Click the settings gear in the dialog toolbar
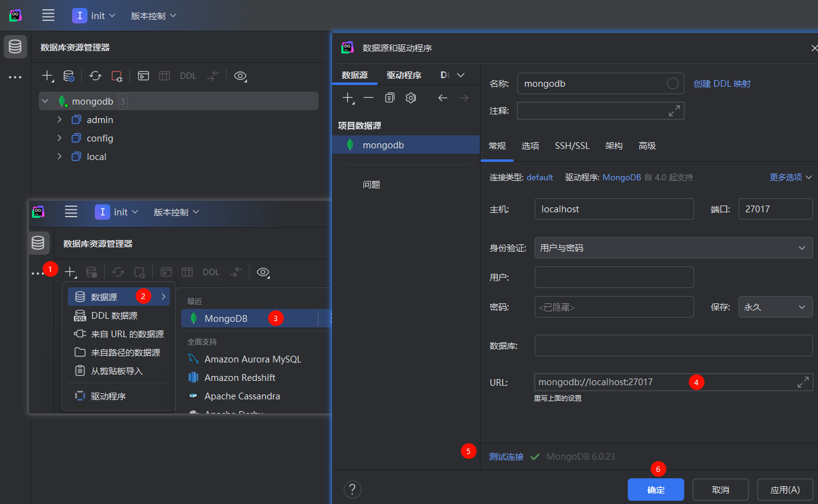This screenshot has width=818, height=504. [411, 97]
